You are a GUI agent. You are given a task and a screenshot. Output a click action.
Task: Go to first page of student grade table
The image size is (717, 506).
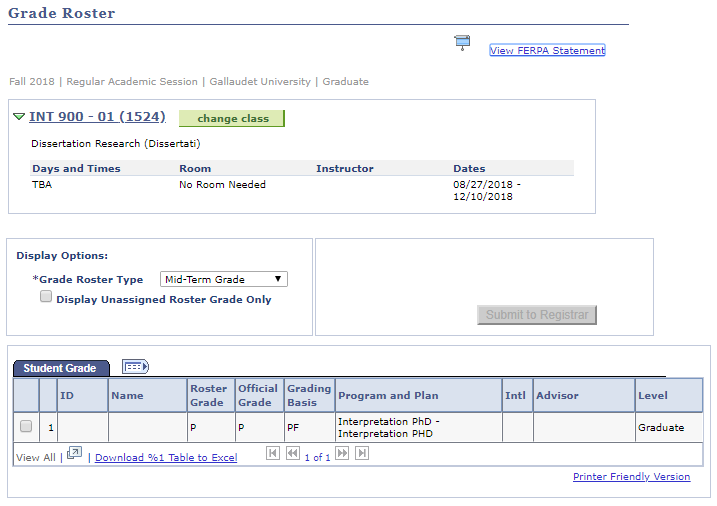click(x=273, y=454)
